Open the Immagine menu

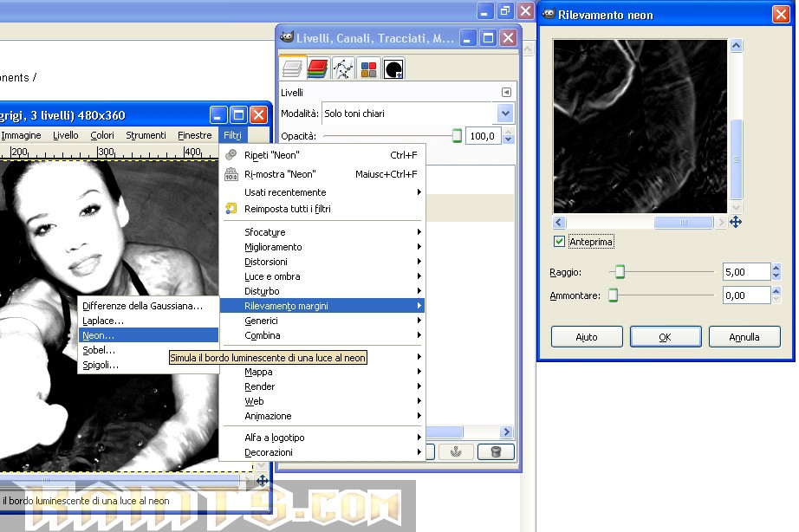click(x=22, y=135)
